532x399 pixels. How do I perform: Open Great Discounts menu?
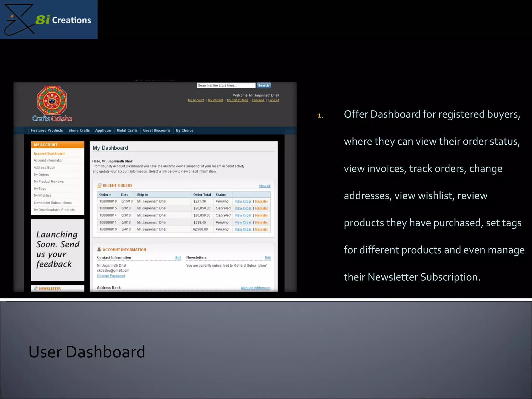click(157, 130)
